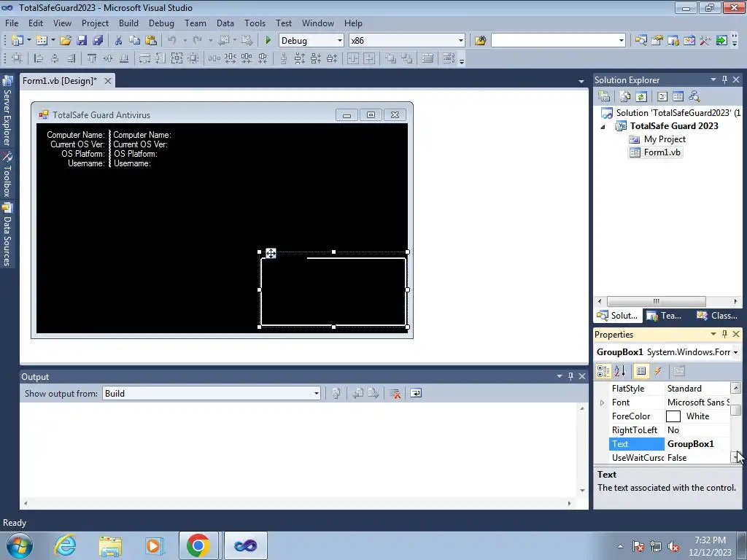Click the Find in Files icon
Viewport: 747px width, 560px height.
tap(480, 41)
